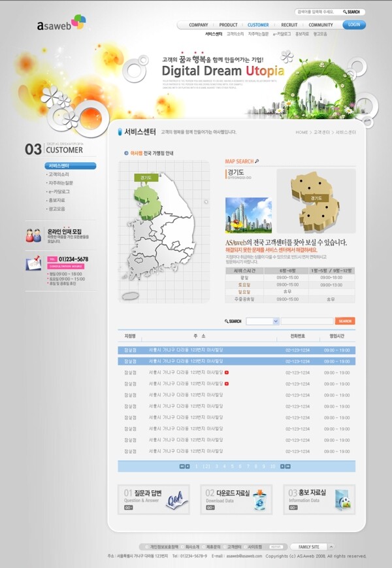Click 회사소개 footer link
The image size is (392, 568).
[192, 546]
